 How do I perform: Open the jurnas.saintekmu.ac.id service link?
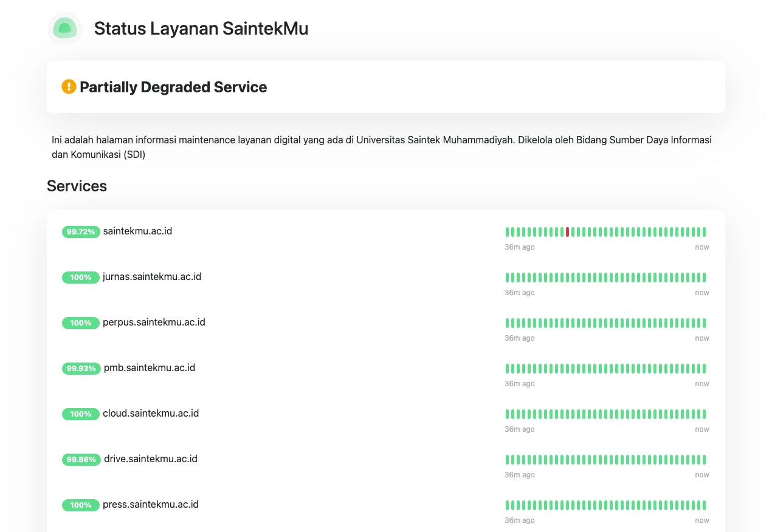coord(152,277)
